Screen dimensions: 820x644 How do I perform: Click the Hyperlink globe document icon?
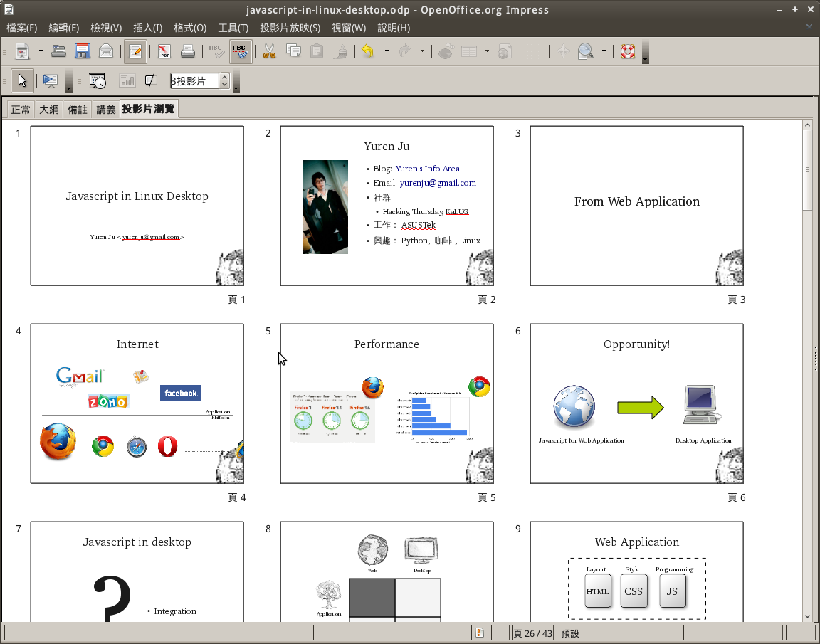[504, 51]
